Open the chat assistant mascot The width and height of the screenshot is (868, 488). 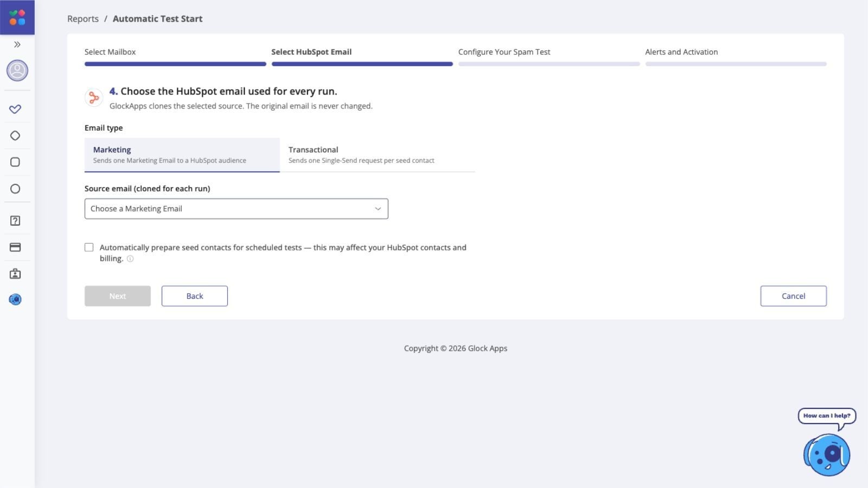pos(827,455)
